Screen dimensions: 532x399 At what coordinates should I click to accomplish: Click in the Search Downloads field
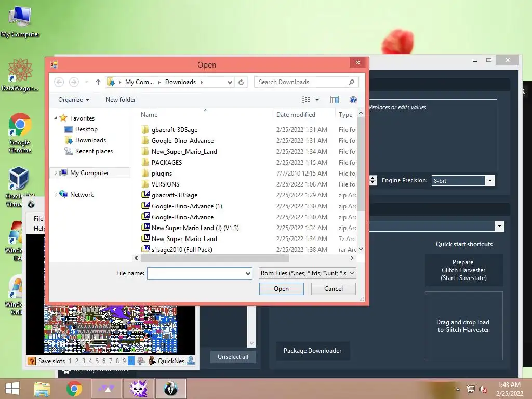(x=302, y=82)
